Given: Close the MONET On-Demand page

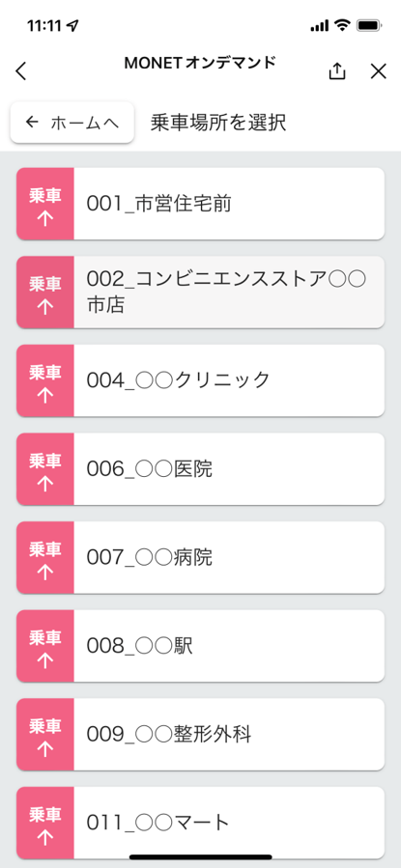Looking at the screenshot, I should click(378, 71).
